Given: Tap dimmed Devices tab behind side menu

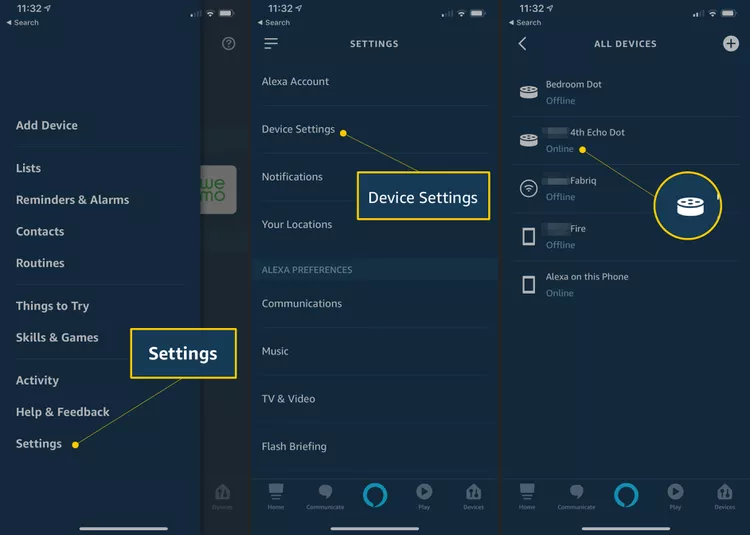Looking at the screenshot, I should [222, 496].
